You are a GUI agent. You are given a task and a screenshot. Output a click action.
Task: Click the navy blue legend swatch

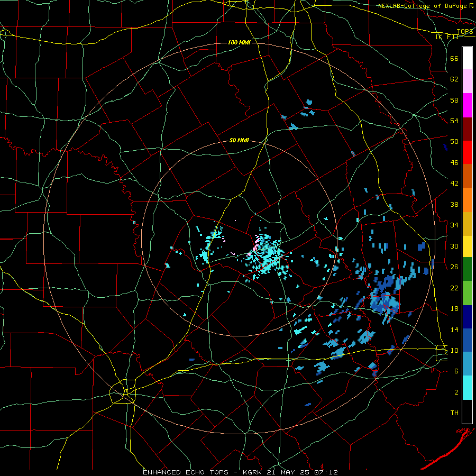[467, 317]
